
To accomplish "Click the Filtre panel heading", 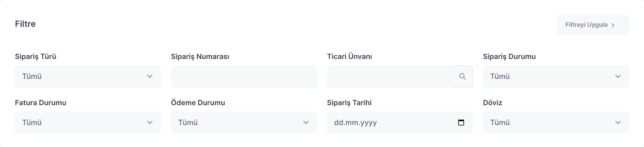I will [x=25, y=24].
